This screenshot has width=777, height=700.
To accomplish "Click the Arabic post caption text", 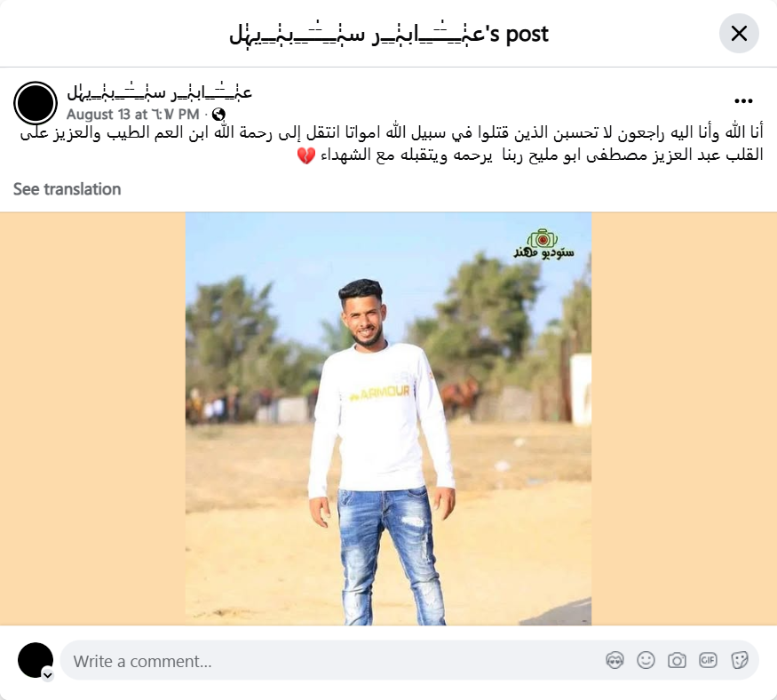I will point(392,144).
